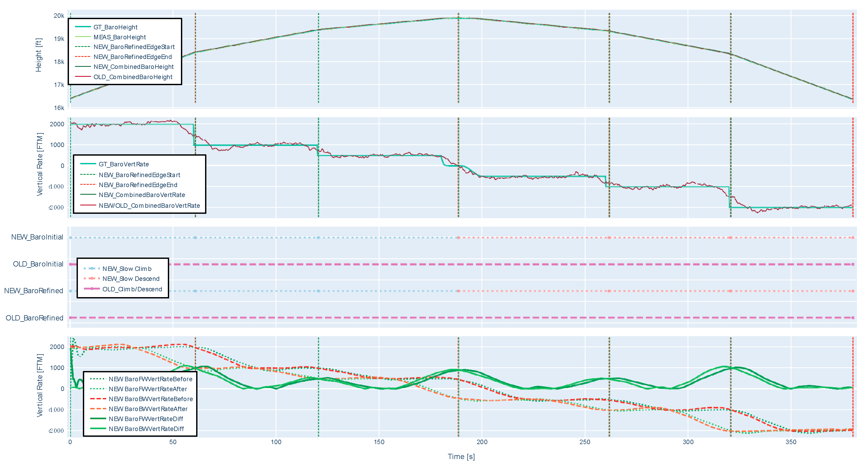Click the 150 tick on Time axis
Screen dimensions: 868x469
(379, 442)
